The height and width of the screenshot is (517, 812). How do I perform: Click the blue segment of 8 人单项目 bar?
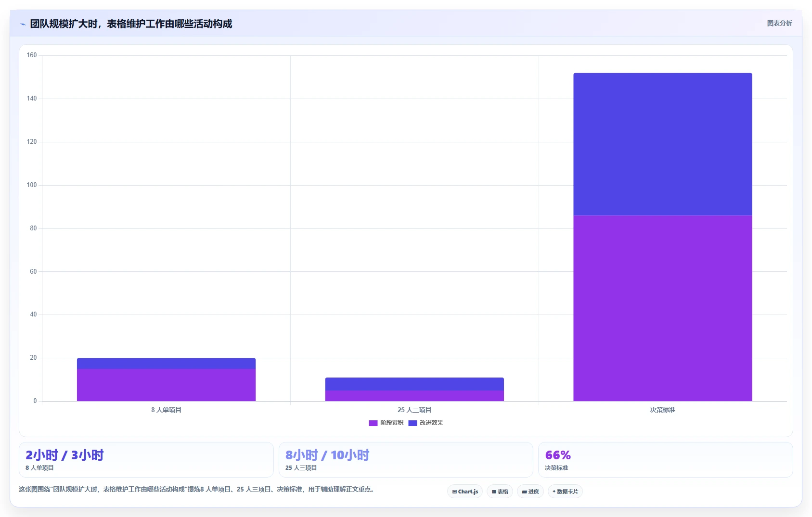tap(166, 364)
